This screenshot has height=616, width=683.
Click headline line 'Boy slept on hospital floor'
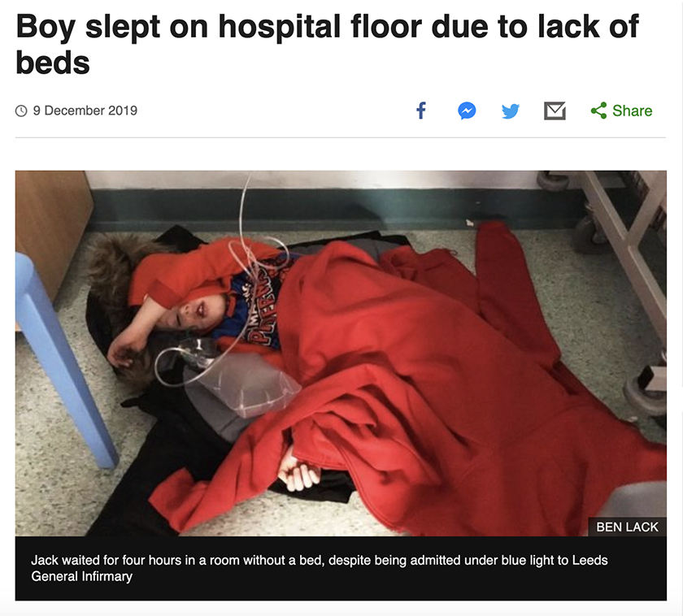(220, 27)
